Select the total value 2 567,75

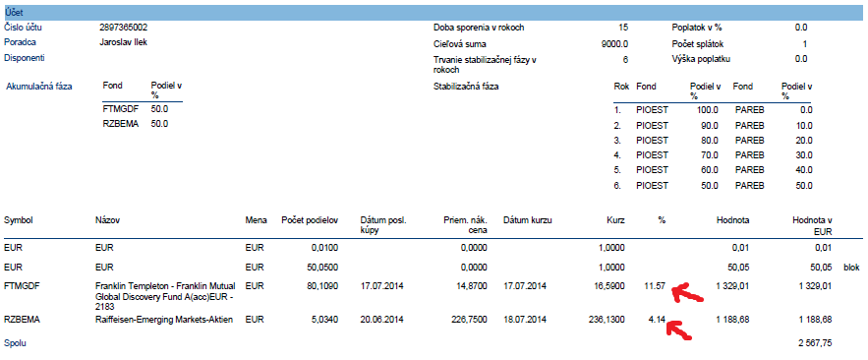click(816, 343)
